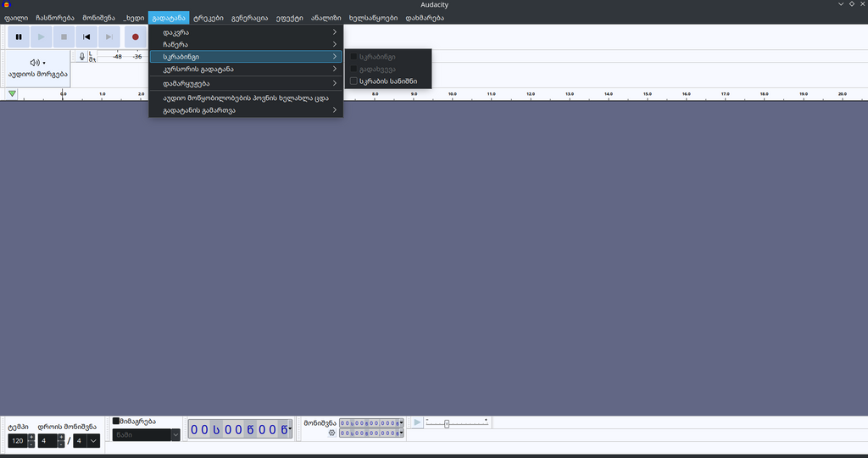Click the upper selection start time field
The image size is (868, 458).
370,423
